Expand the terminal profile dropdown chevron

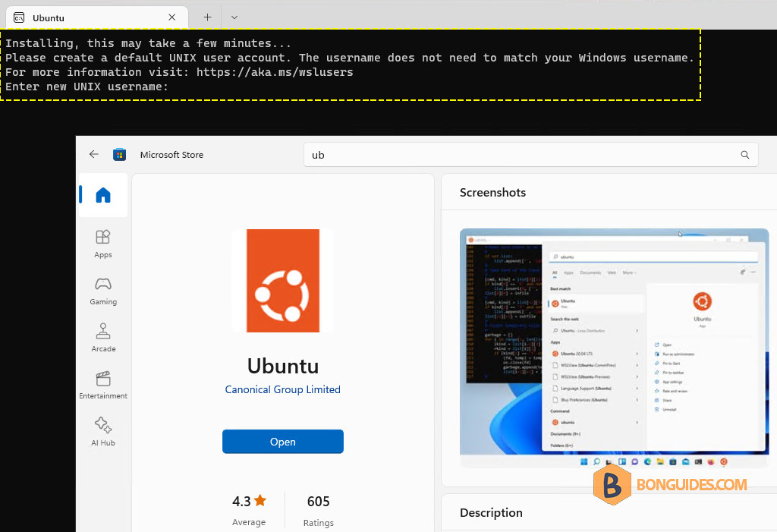(x=234, y=17)
